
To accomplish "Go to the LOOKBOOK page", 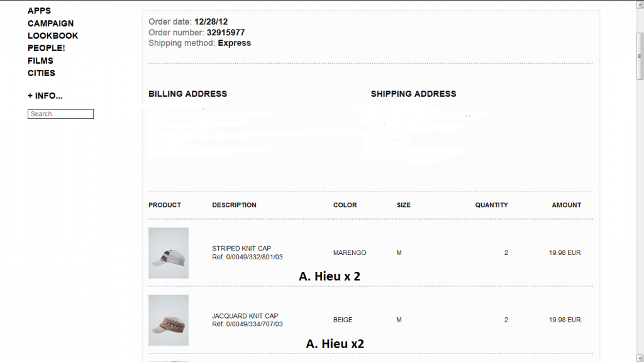I will 53,36.
